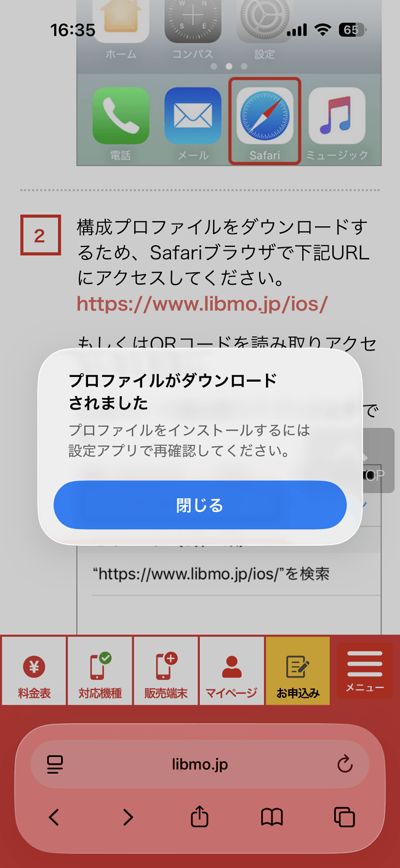Open the メニュー hamburger menu

point(365,671)
